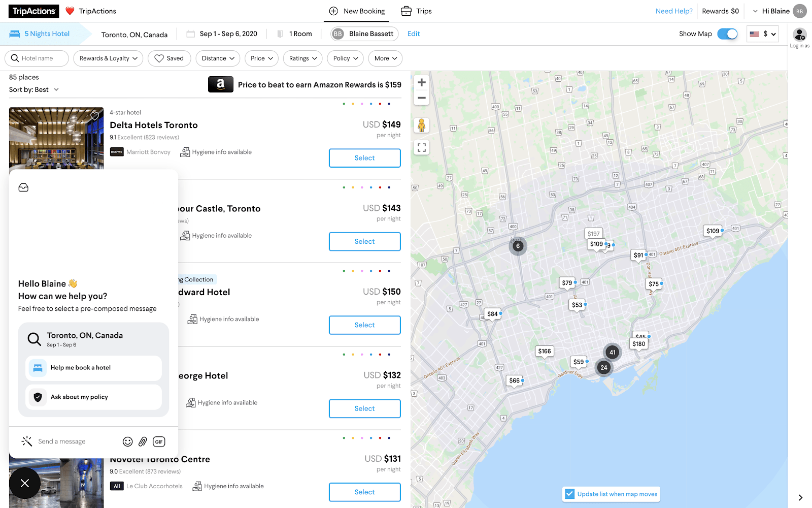Click the Le Club Accorhotels badge icon
Image resolution: width=812 pixels, height=508 pixels.
coord(117,486)
